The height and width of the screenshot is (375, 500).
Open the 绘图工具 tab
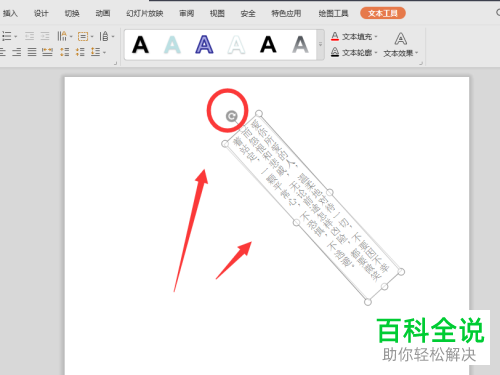coord(333,13)
